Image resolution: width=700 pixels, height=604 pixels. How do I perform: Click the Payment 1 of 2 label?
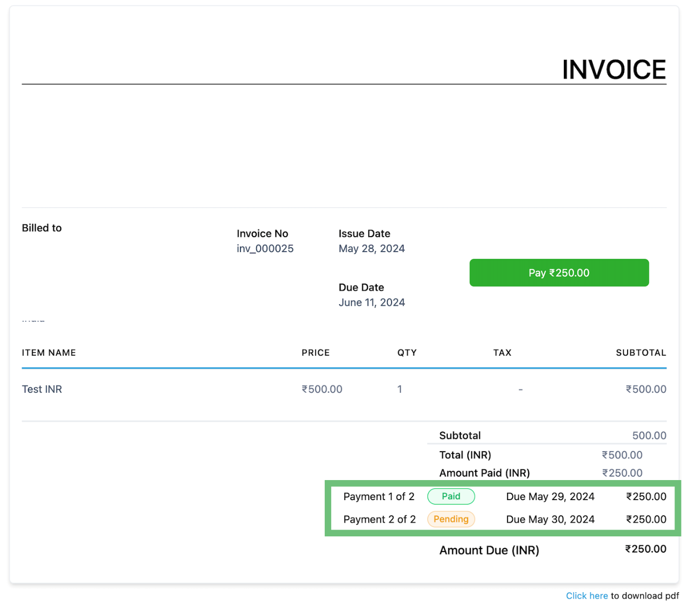pos(379,497)
